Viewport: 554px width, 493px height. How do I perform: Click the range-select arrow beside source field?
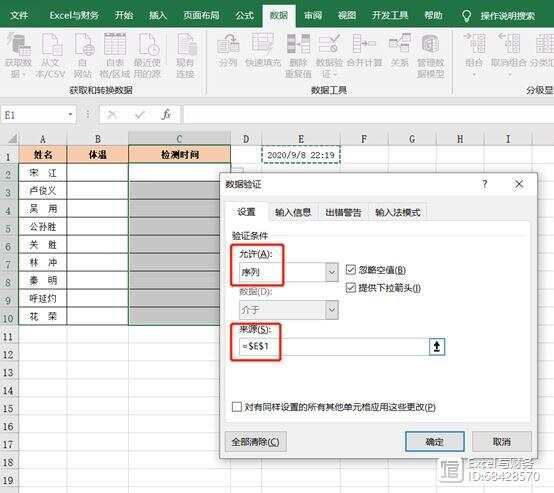click(437, 347)
